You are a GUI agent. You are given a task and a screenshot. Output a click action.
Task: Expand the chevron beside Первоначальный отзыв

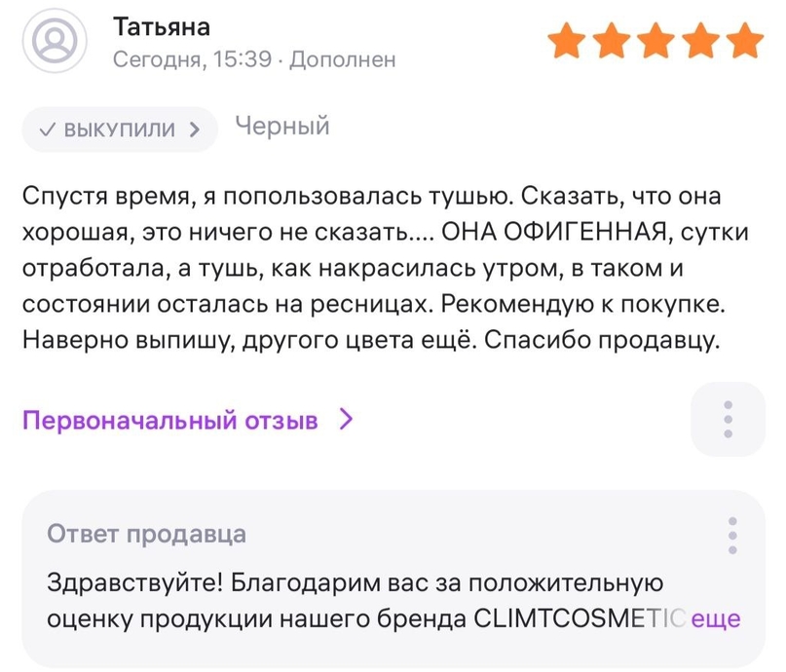(x=345, y=421)
